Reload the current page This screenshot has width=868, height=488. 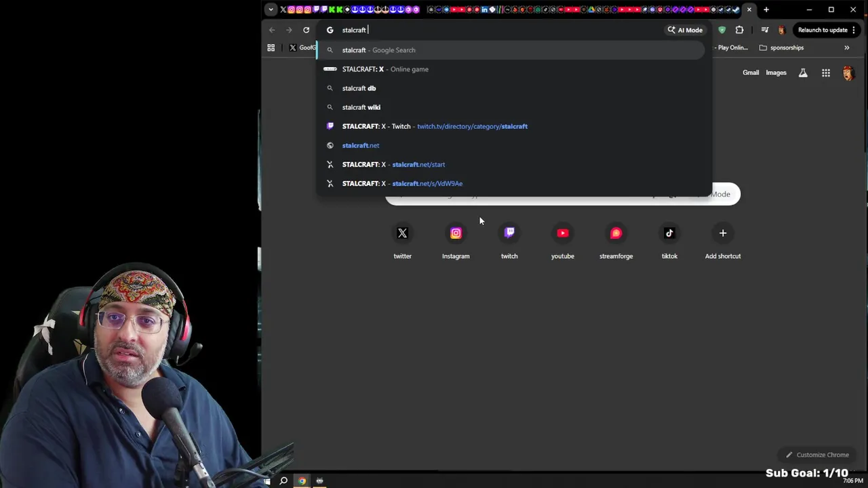pyautogui.click(x=307, y=30)
